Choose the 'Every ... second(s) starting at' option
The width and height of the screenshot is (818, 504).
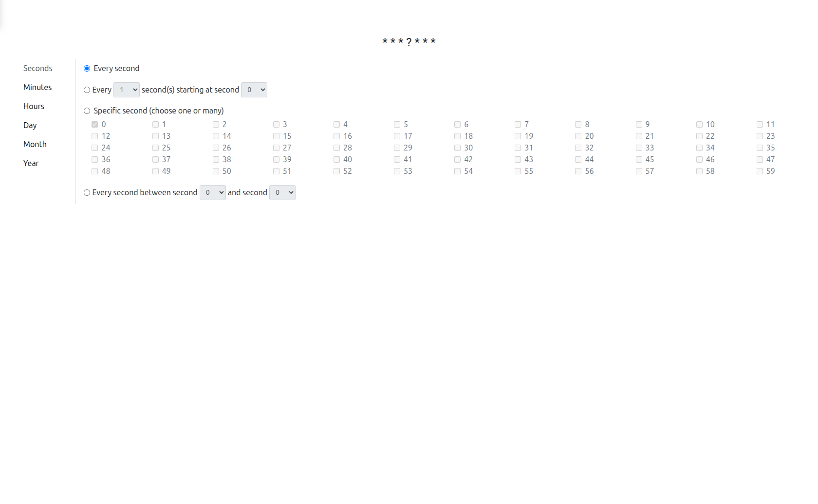coord(87,90)
